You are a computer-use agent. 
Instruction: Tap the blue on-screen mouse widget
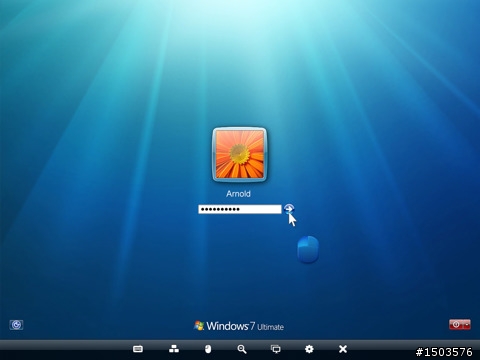coord(308,250)
